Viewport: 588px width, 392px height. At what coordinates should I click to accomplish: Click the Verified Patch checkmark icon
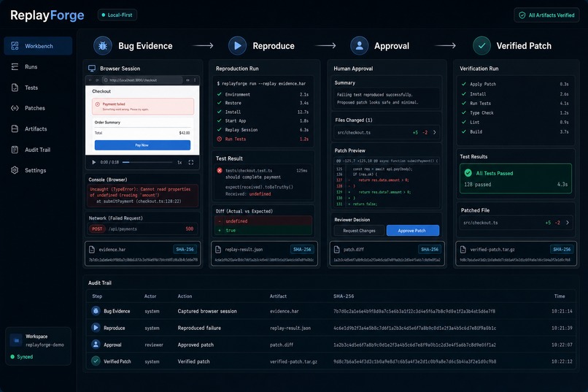[x=482, y=46]
